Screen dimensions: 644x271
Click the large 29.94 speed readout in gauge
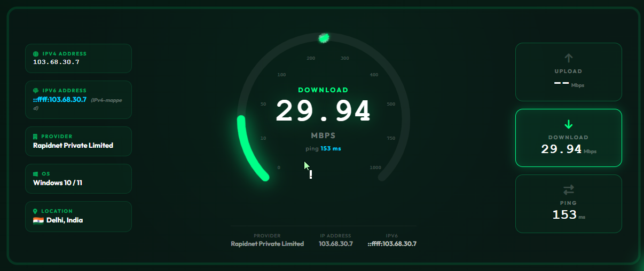323,111
